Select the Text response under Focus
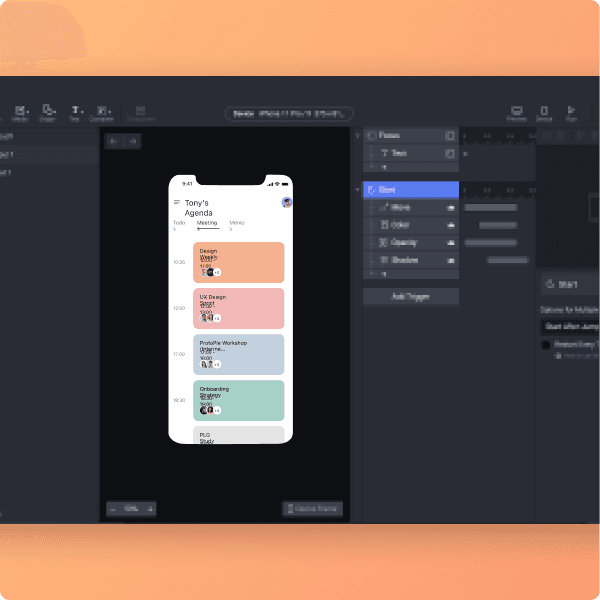Viewport: 600px width, 600px height. (x=411, y=153)
